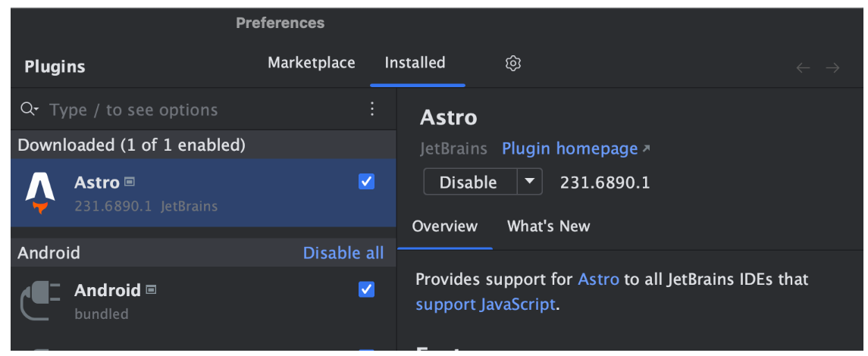Switch to the Installed tab
The width and height of the screenshot is (868, 356).
click(x=415, y=63)
